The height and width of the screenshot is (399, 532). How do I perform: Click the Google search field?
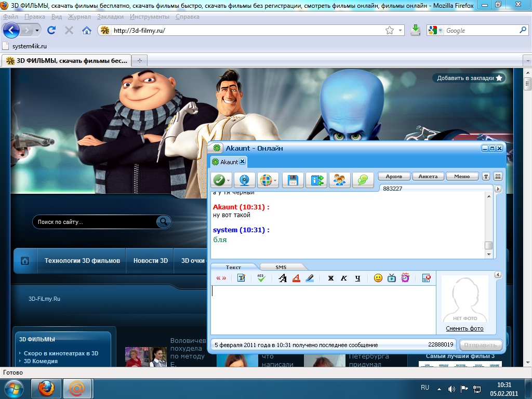coord(482,30)
